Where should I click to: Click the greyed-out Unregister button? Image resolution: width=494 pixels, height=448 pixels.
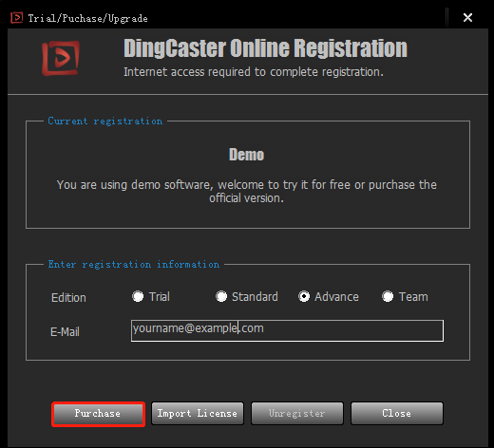click(297, 413)
